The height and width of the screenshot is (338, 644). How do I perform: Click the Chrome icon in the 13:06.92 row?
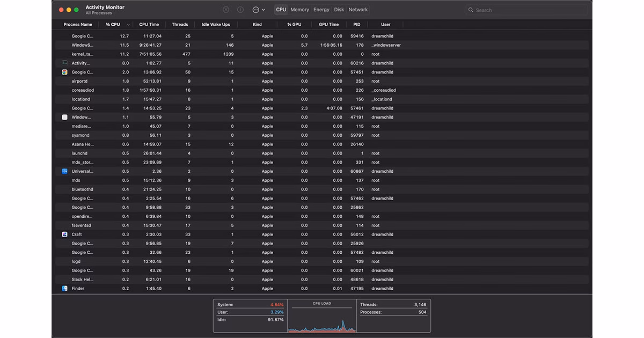point(64,72)
